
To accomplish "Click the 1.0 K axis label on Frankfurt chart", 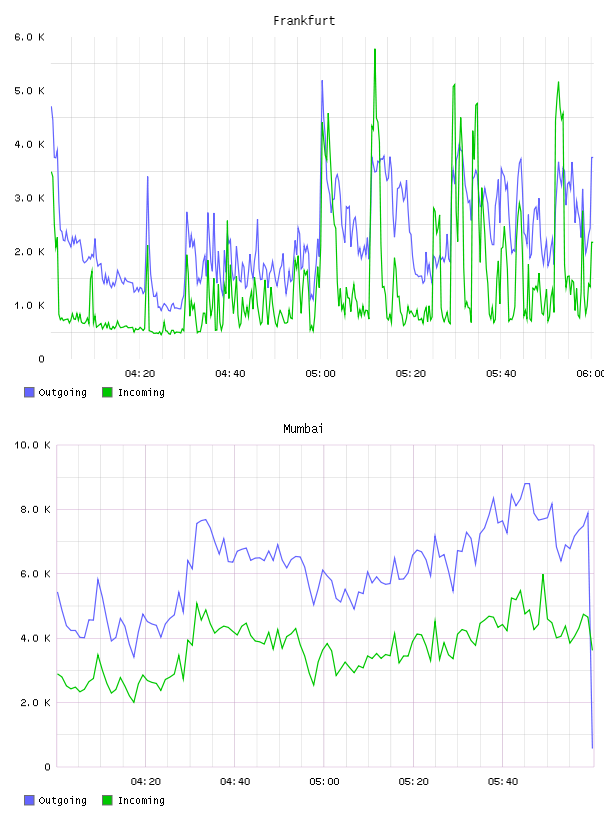I will 29,305.
